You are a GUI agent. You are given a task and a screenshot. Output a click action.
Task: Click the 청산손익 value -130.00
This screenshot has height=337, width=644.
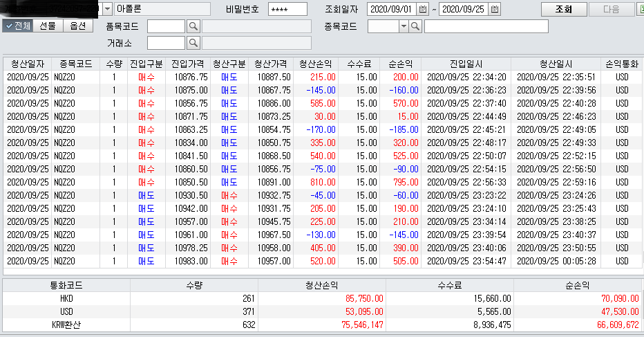click(321, 235)
